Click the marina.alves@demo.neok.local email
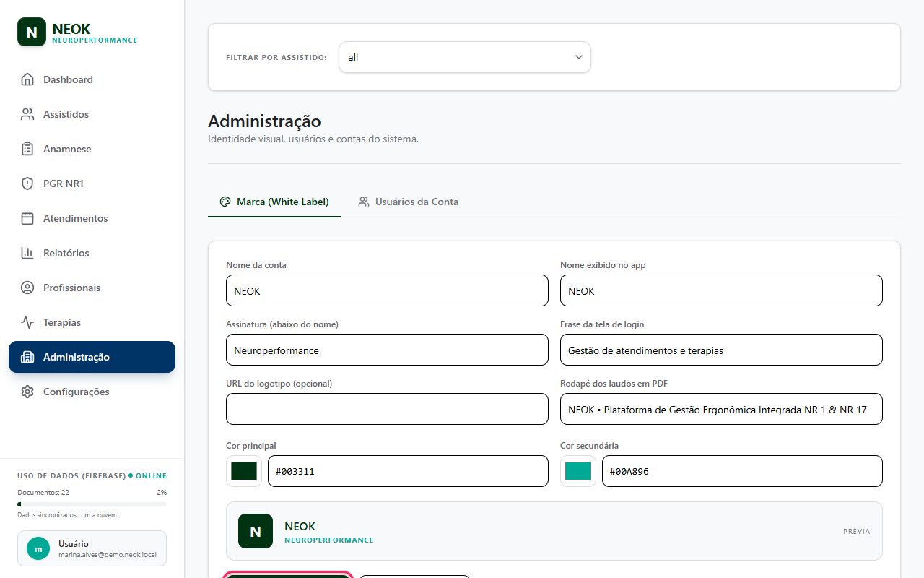 tap(108, 555)
